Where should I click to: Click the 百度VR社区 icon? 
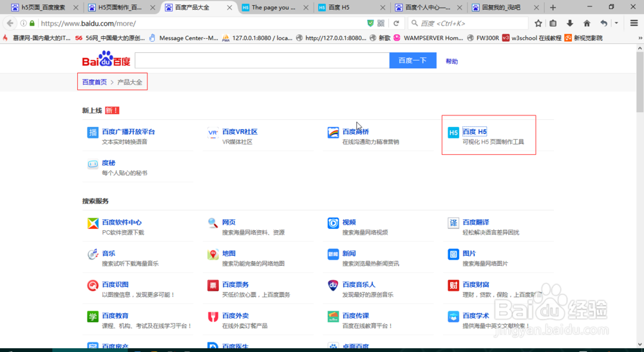(x=213, y=132)
